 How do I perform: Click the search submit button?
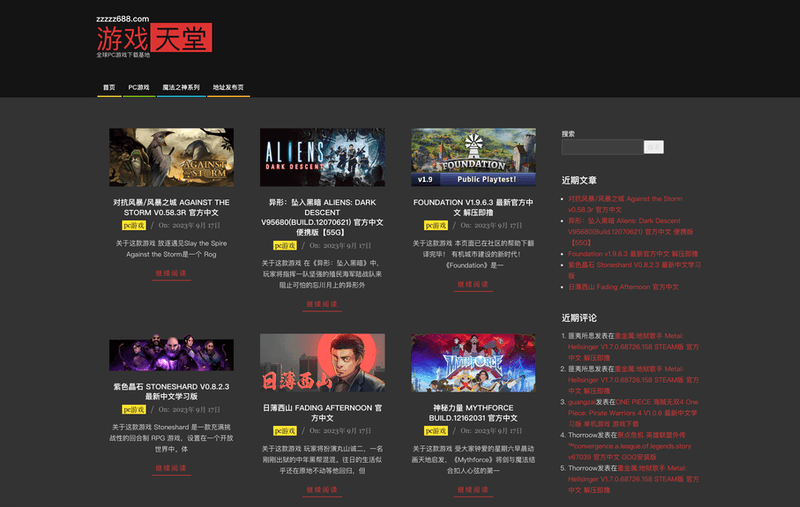pos(654,147)
